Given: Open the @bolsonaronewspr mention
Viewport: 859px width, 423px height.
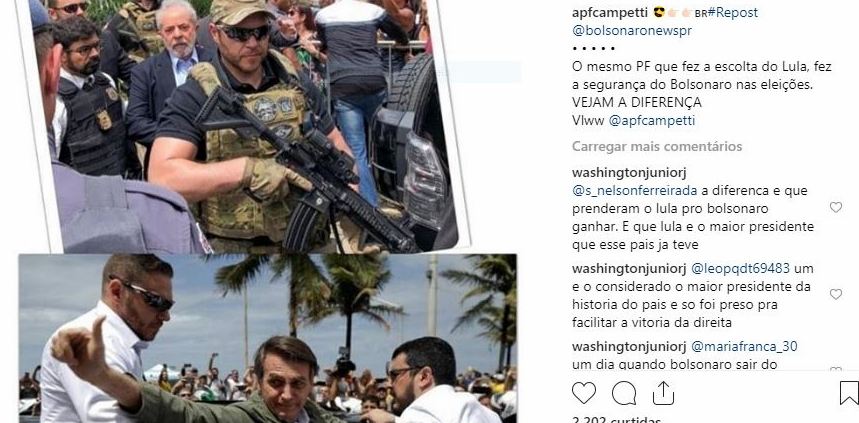Looking at the screenshot, I should 632,30.
